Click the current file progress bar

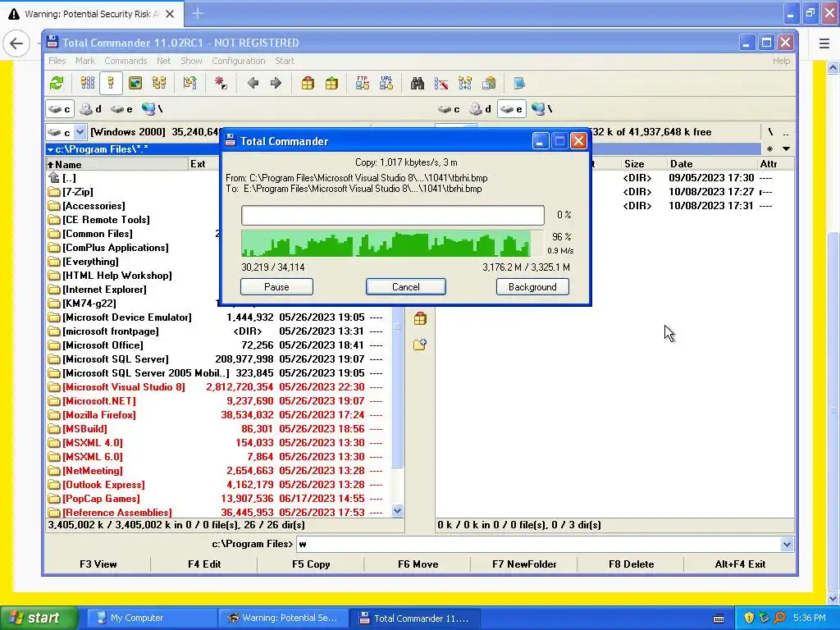(393, 216)
